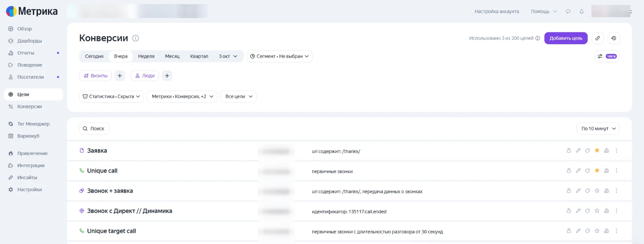Click the Добавить цель button
This screenshot has width=644, height=244.
(566, 38)
